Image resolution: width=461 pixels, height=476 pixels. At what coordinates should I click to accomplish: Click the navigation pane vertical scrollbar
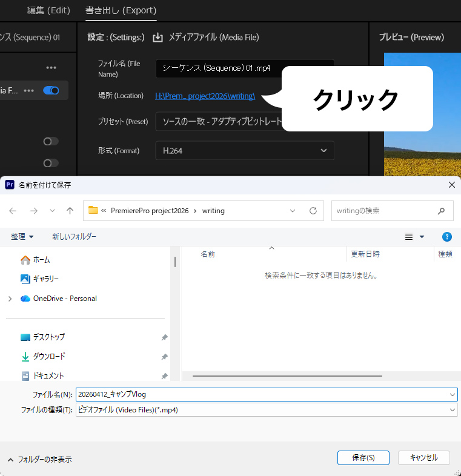point(175,262)
